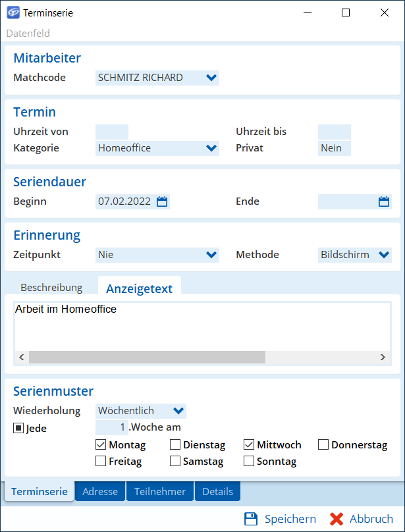Viewport: 405px width, 532px height.
Task: Expand the Wiederholung Wöchentlich dropdown
Action: tap(178, 411)
